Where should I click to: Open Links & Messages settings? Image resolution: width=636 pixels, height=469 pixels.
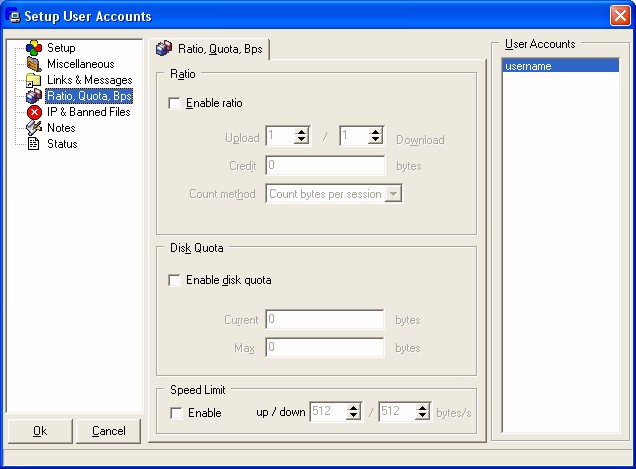(90, 80)
